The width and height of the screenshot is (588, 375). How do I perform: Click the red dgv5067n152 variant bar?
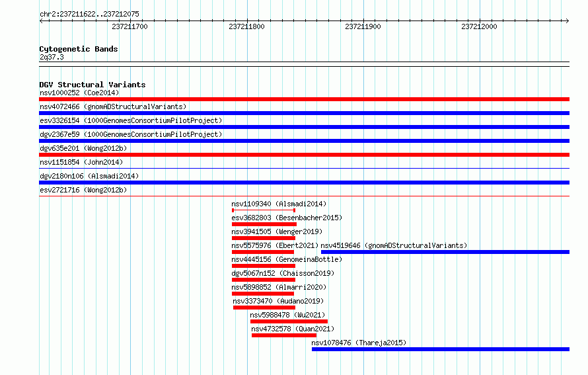pyautogui.click(x=264, y=280)
